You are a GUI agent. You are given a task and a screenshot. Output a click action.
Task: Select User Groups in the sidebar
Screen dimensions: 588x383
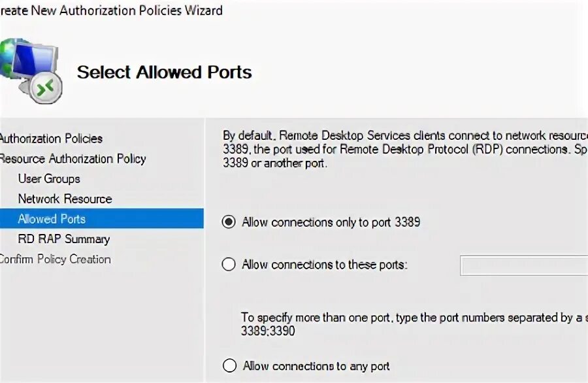coord(49,179)
